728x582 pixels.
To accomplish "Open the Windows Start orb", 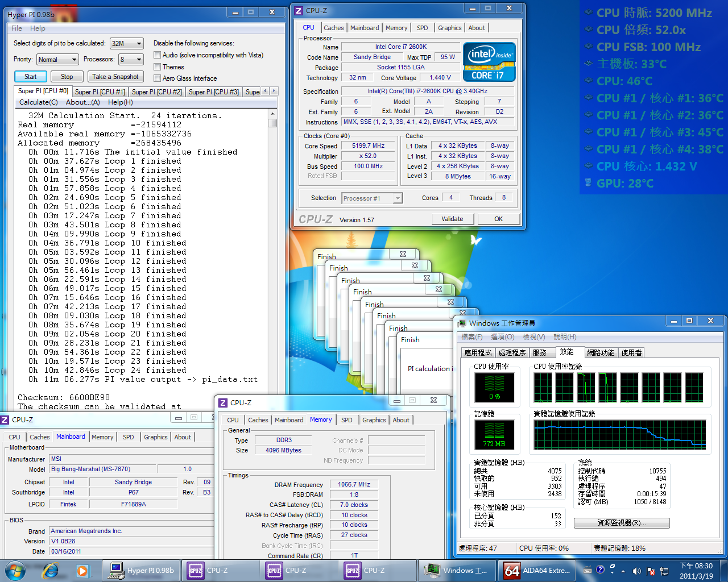I will pyautogui.click(x=15, y=570).
